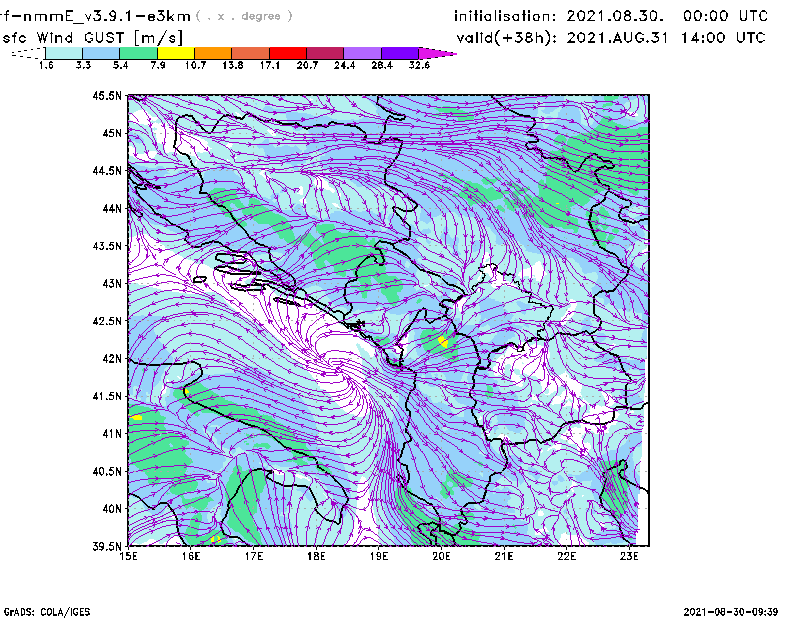Click the 42.5N latitude label
Screen dimensions: 800x618
pos(107,321)
